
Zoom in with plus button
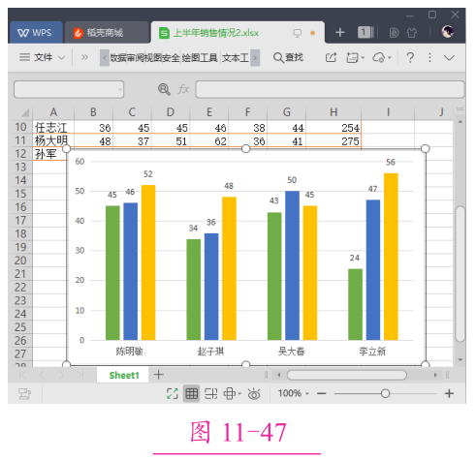point(449,393)
